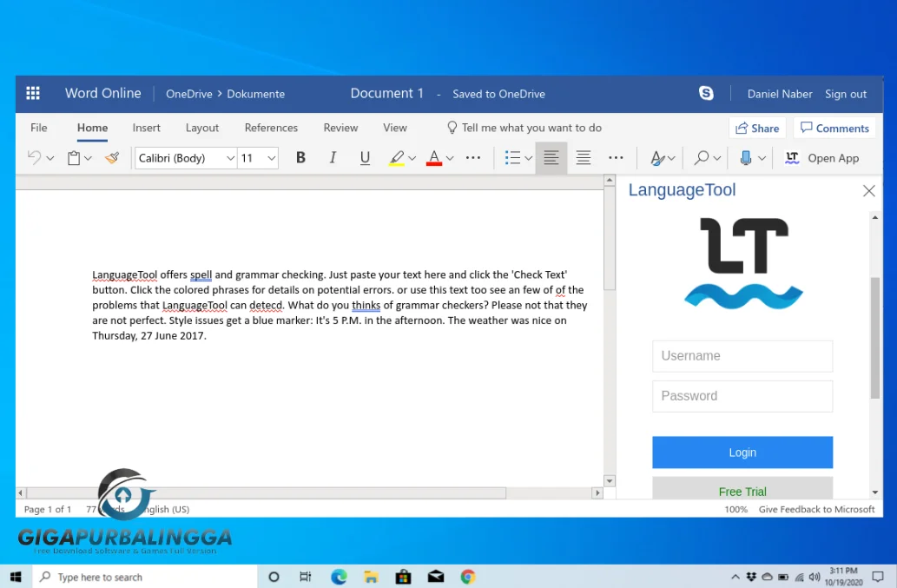Apply bulleted list formatting
Screen dimensions: 897x588
[x=512, y=157]
